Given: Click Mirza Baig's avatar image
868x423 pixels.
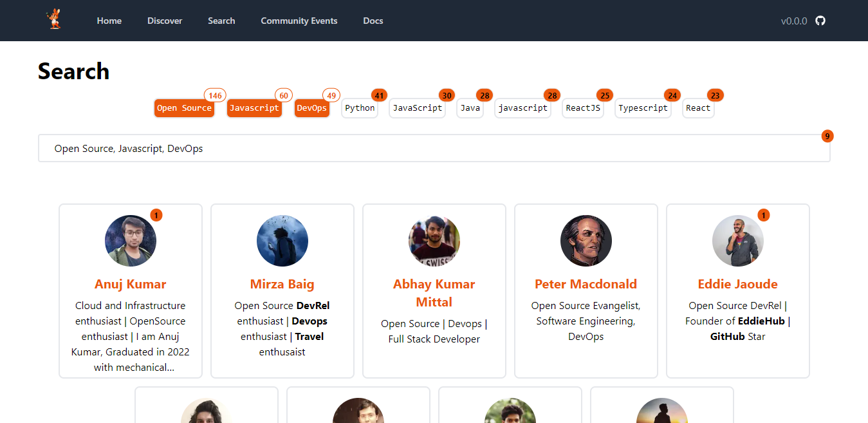Looking at the screenshot, I should tap(282, 241).
